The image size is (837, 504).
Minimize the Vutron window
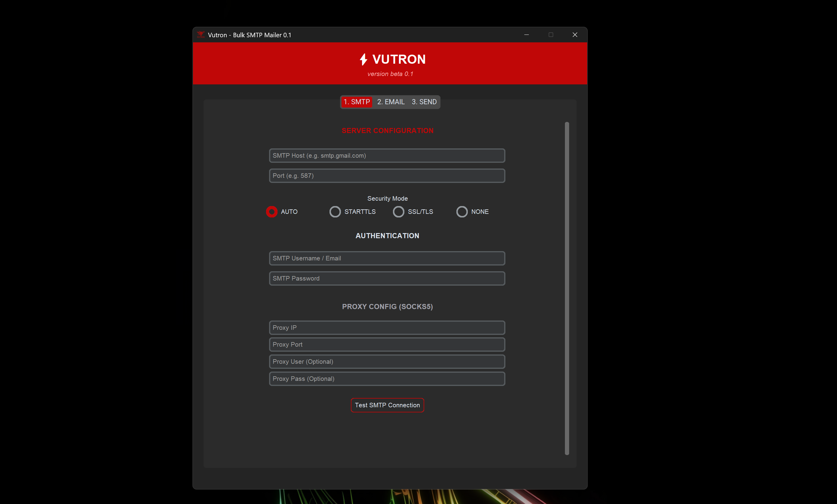[x=526, y=35]
